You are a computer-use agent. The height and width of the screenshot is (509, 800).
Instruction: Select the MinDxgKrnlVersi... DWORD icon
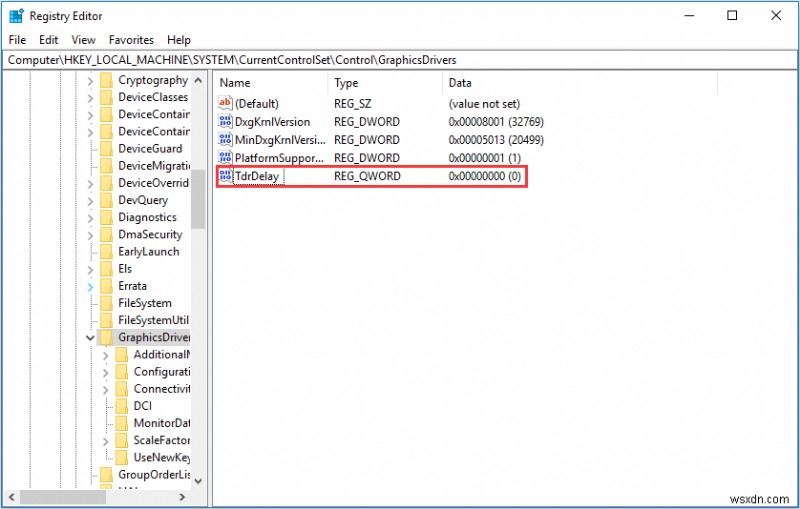[x=225, y=139]
